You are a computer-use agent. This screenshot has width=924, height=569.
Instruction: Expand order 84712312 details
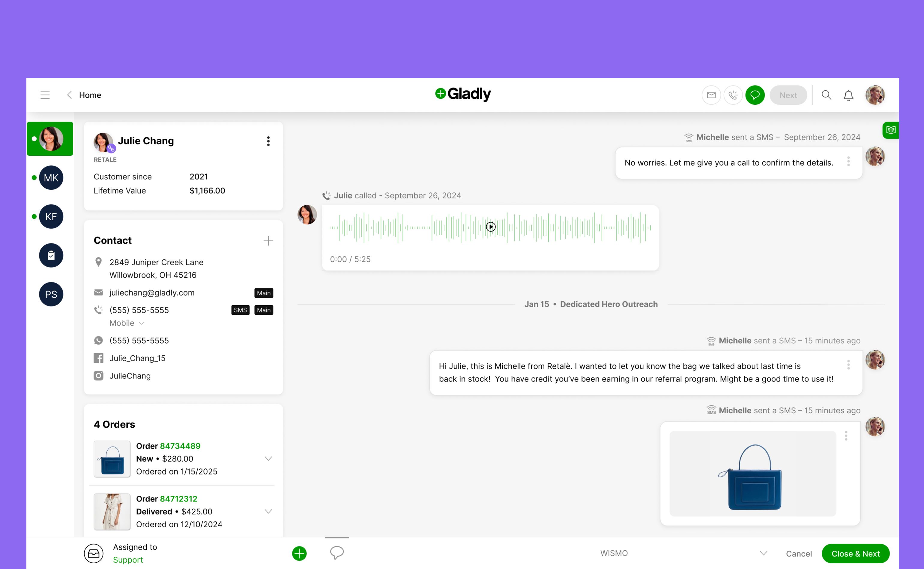pyautogui.click(x=268, y=511)
